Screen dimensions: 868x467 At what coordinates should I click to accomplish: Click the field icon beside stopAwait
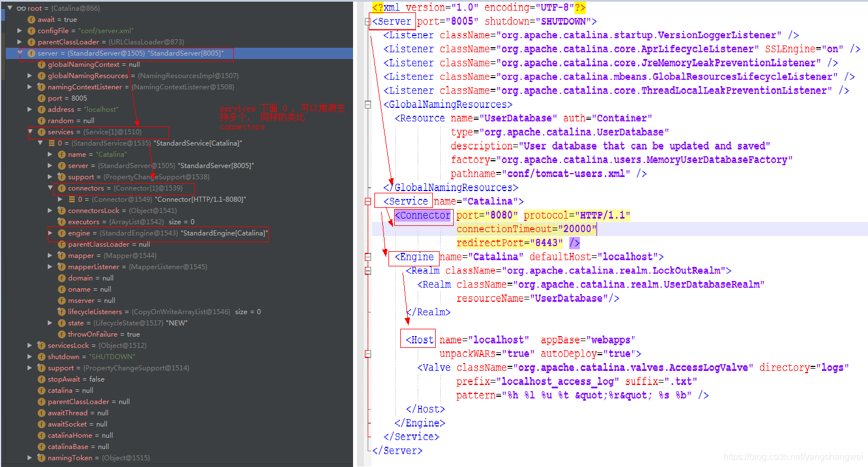coord(42,379)
